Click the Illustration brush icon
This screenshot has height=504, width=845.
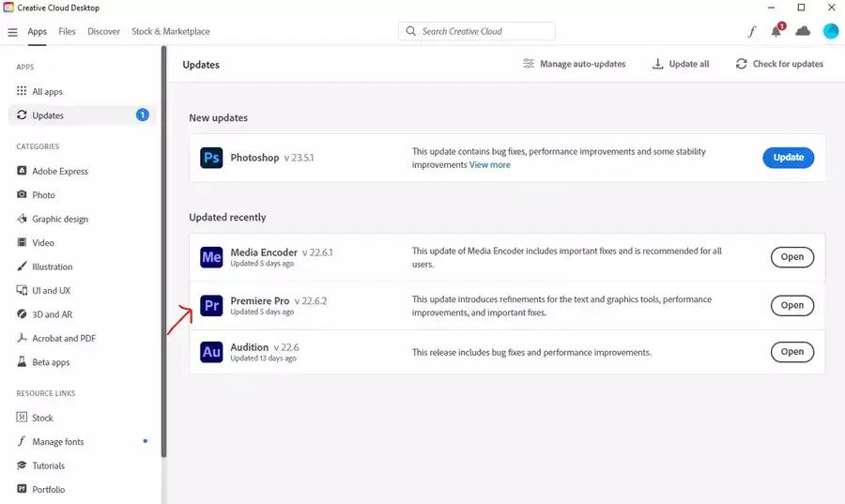point(22,266)
